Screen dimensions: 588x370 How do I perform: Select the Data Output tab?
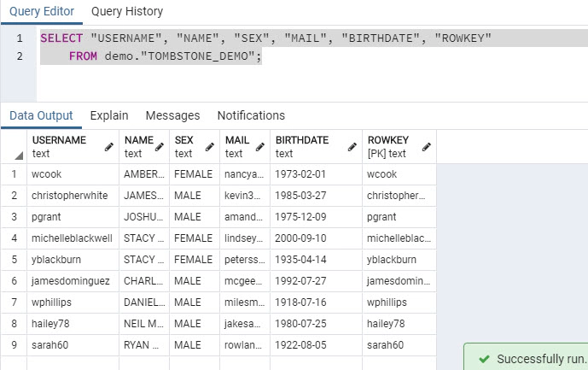(x=41, y=115)
